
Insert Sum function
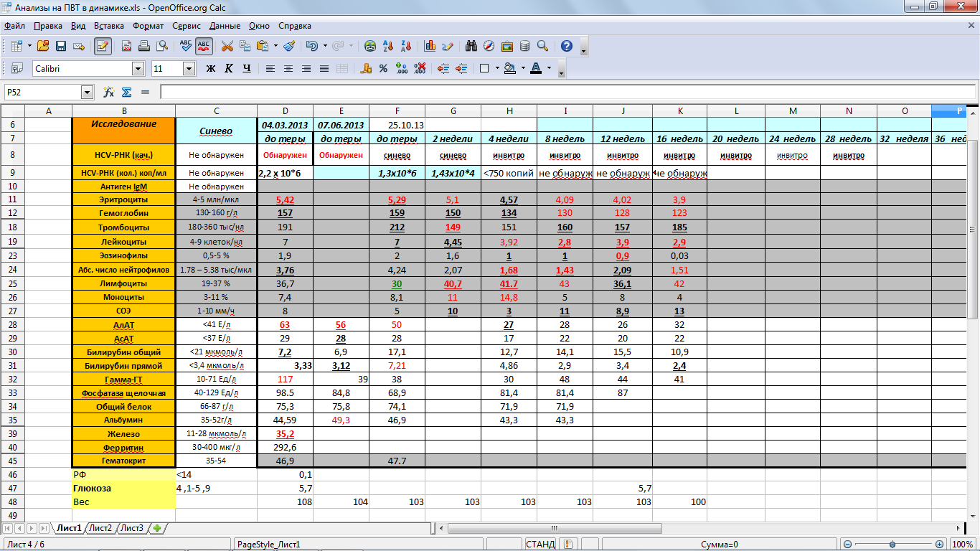(x=127, y=93)
